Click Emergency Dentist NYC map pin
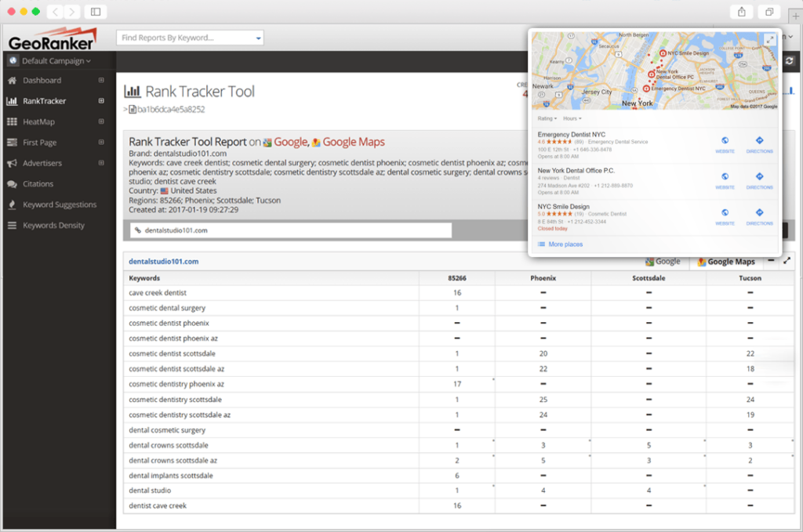The height and width of the screenshot is (532, 803). coord(646,89)
